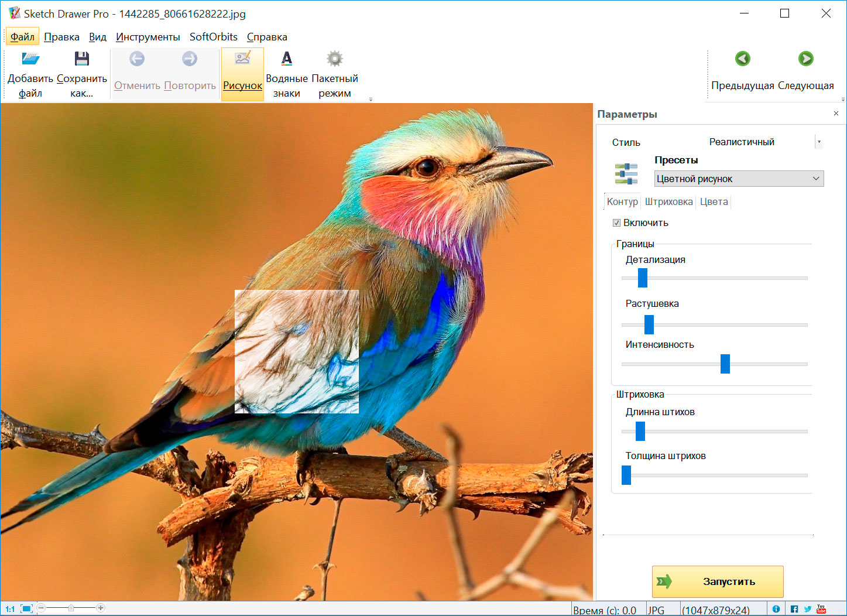
Task: Open the Стиль dropdown arrow
Action: pos(819,142)
